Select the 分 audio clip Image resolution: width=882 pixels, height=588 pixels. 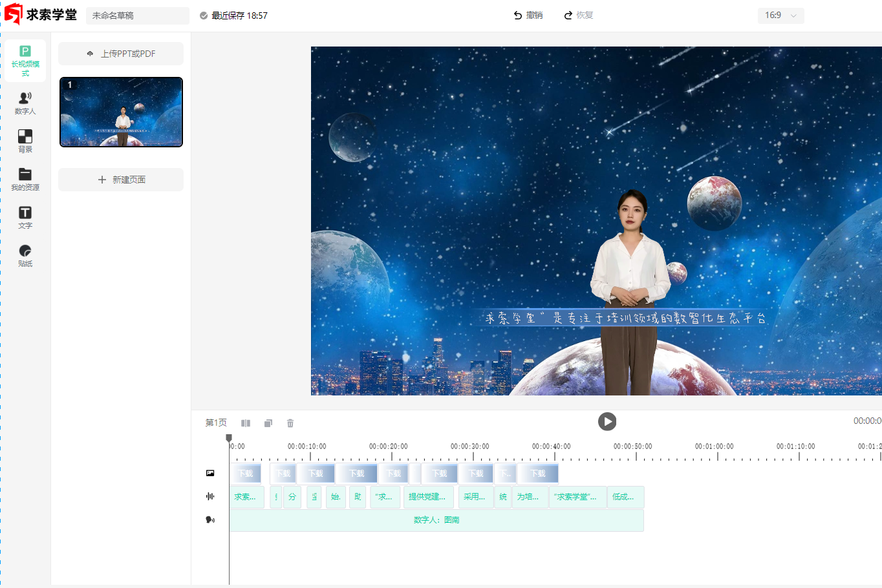tap(292, 497)
